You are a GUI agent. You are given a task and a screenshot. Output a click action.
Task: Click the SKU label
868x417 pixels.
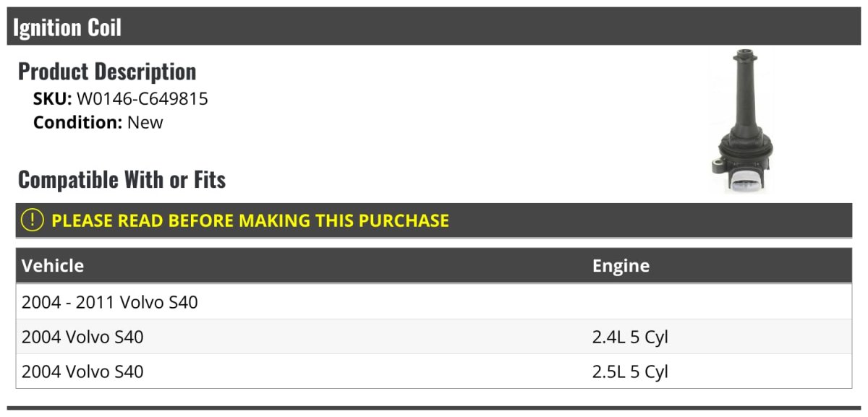point(52,99)
